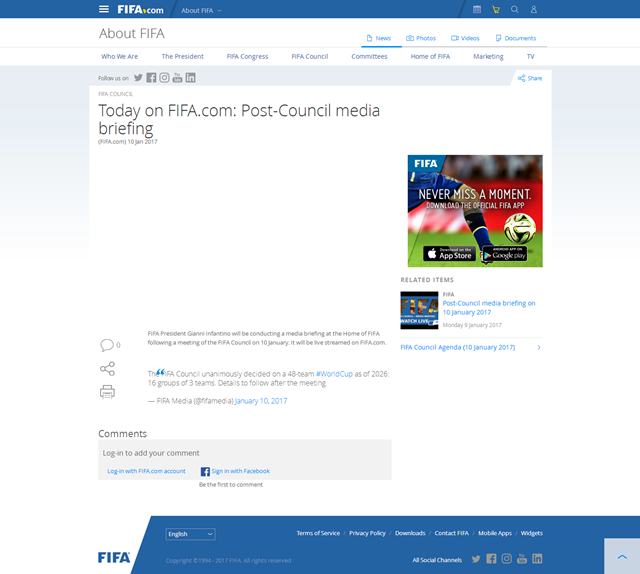Click the share icon under comments bubble
The height and width of the screenshot is (574, 640).
pos(107,368)
